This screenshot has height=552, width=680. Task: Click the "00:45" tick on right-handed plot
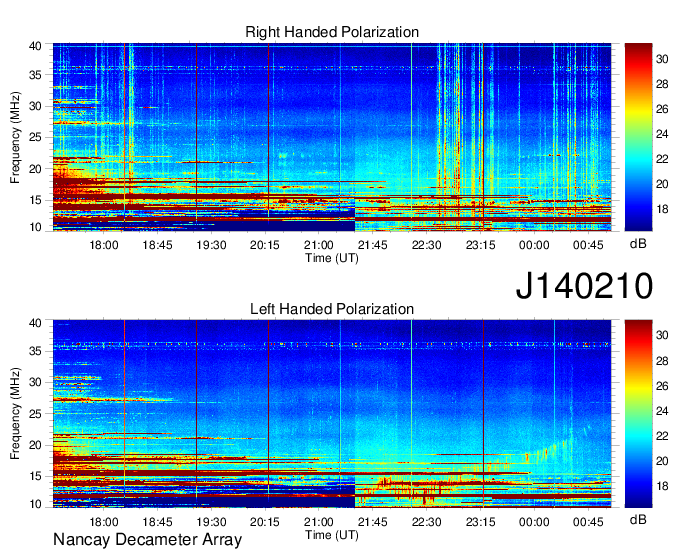click(588, 245)
